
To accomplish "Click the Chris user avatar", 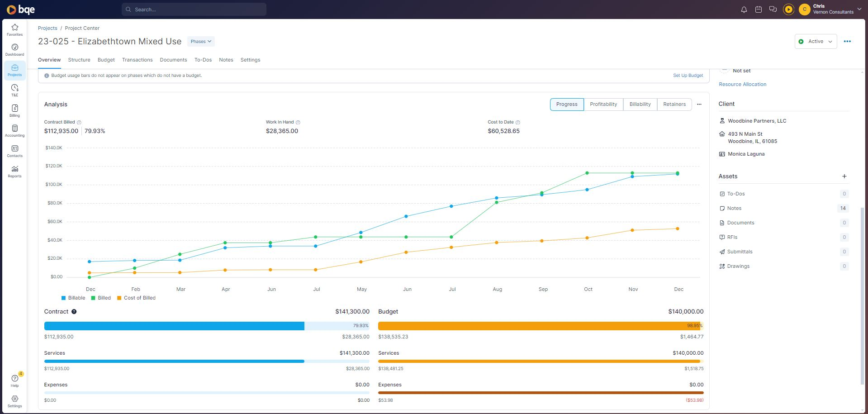I will pyautogui.click(x=804, y=10).
